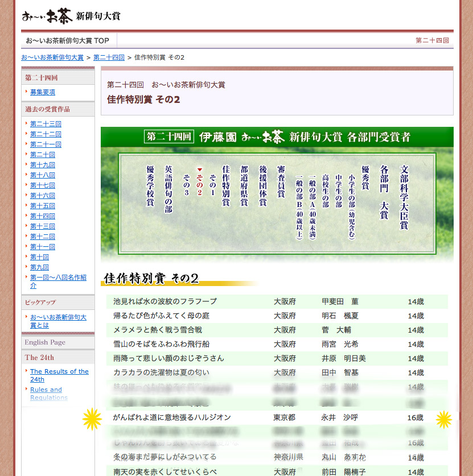473x476 pixels.
Task: Open the 第十四回 past results link
Action: pos(43,216)
